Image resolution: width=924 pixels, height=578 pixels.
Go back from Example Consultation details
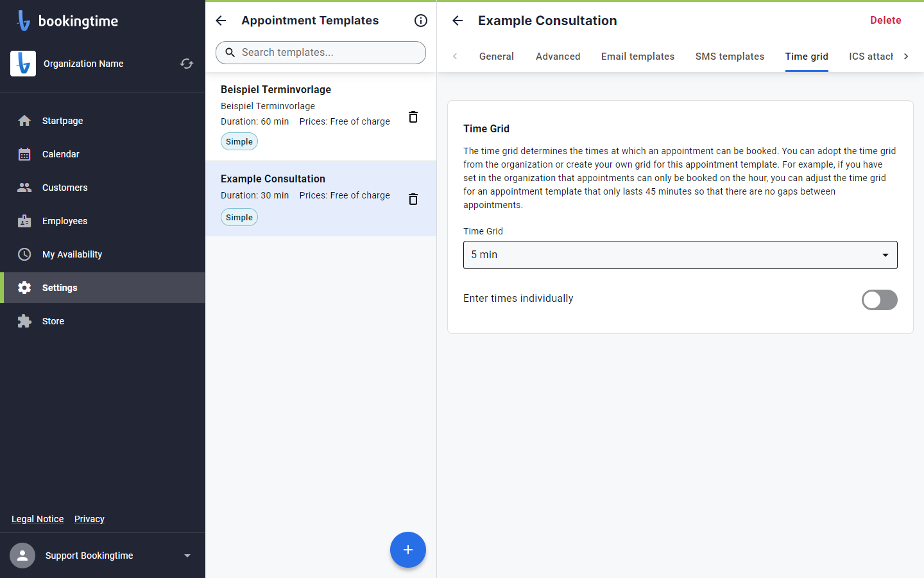tap(458, 21)
